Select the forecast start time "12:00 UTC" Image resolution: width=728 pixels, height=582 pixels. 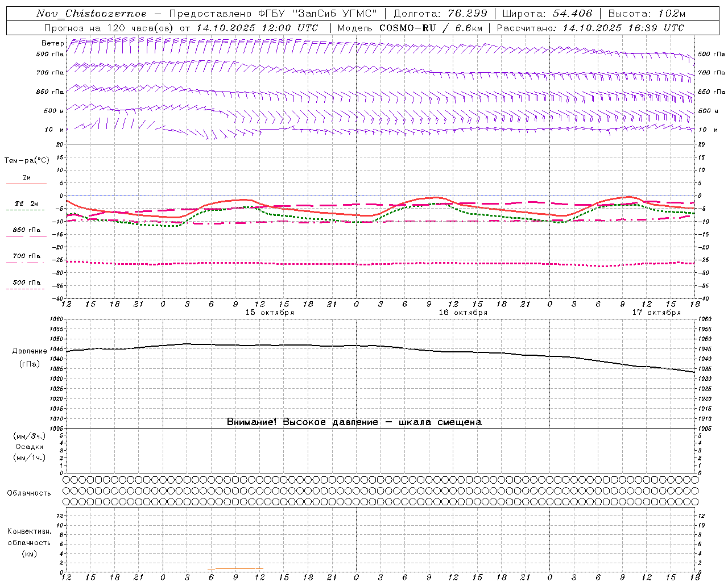click(289, 28)
